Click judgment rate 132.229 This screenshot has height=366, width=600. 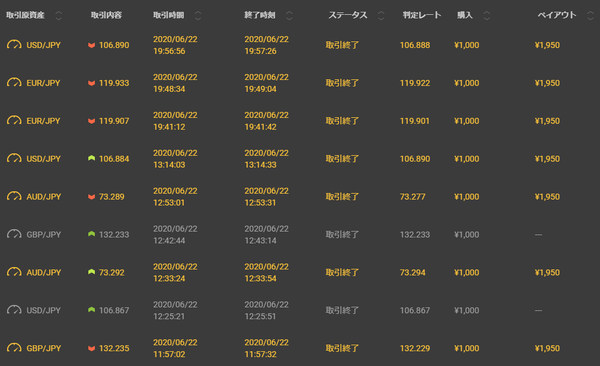pyautogui.click(x=415, y=348)
